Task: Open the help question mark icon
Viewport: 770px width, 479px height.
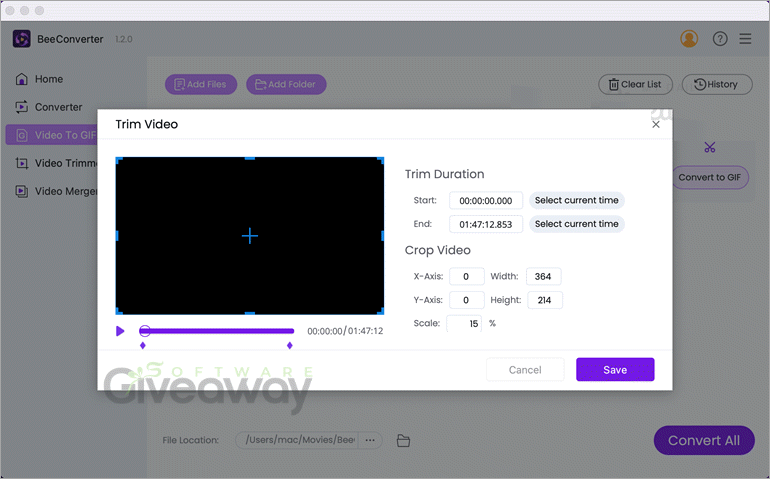Action: (x=720, y=39)
